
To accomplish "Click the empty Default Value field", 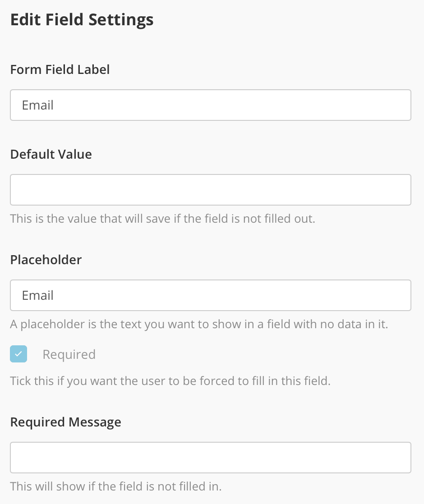I will coord(210,190).
